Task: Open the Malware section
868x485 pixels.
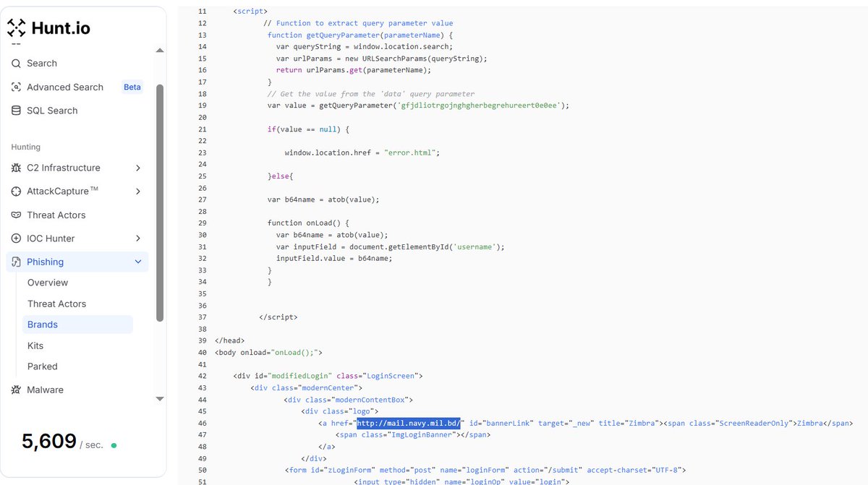Action: (x=45, y=390)
